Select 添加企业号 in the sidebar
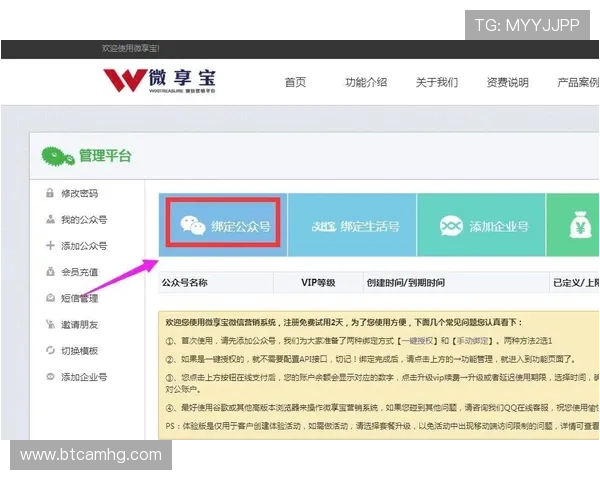Viewport: 600px width, 480px height. click(x=84, y=377)
